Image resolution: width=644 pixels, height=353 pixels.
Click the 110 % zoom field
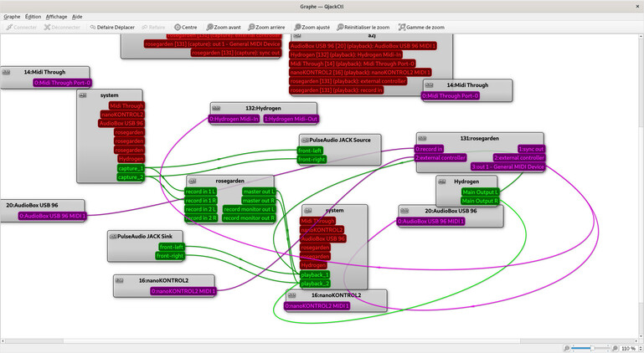(628, 349)
